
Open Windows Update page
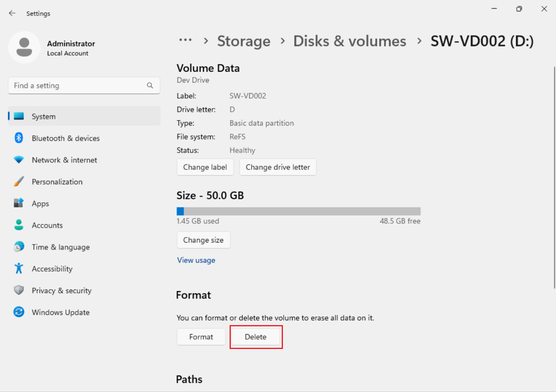pyautogui.click(x=60, y=312)
